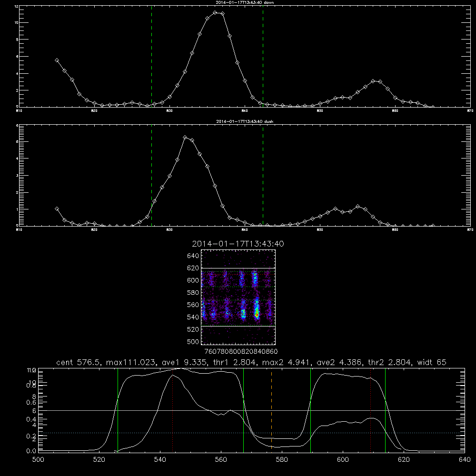
Task: Click the heatmap x-axis label row '760780800820840860'
Action: click(241, 351)
